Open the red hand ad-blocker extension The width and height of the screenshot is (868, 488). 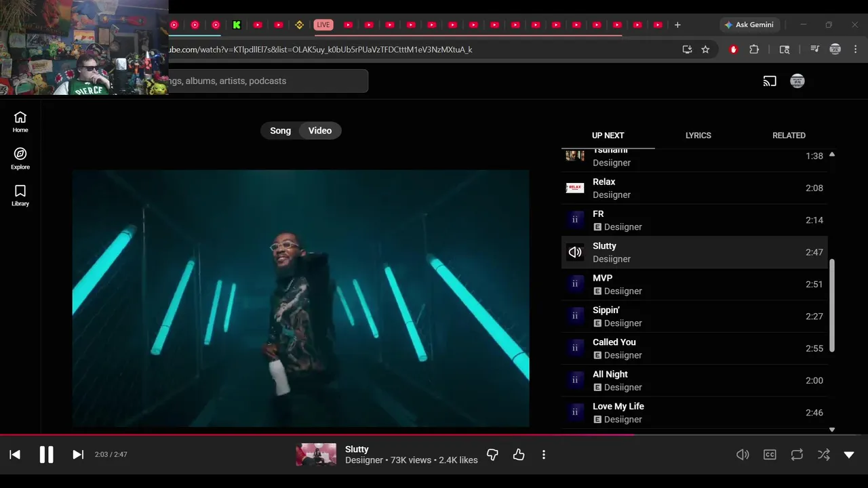(x=733, y=49)
